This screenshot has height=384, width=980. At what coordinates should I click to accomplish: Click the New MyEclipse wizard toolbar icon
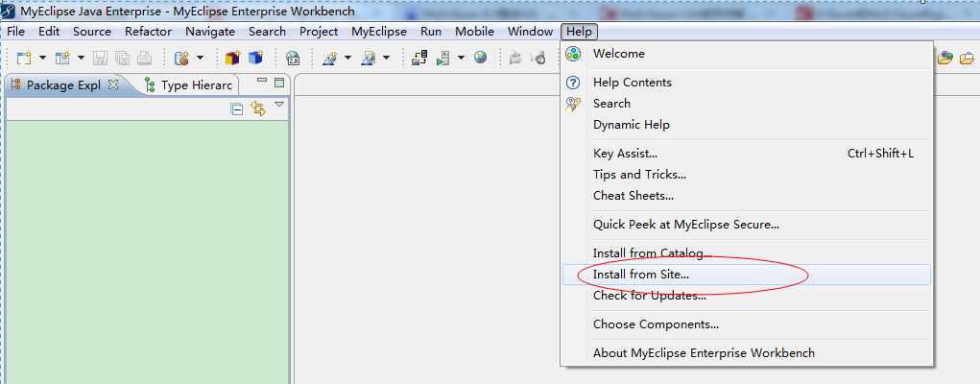(61, 59)
